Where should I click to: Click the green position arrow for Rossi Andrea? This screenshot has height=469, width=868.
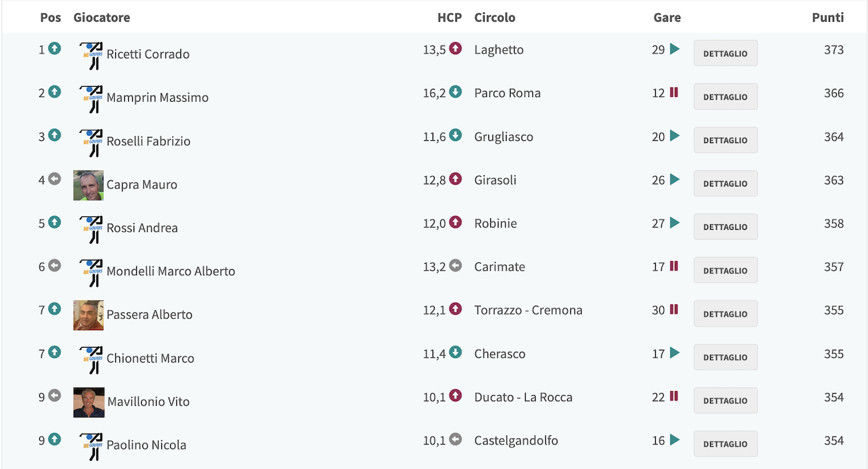pos(54,222)
